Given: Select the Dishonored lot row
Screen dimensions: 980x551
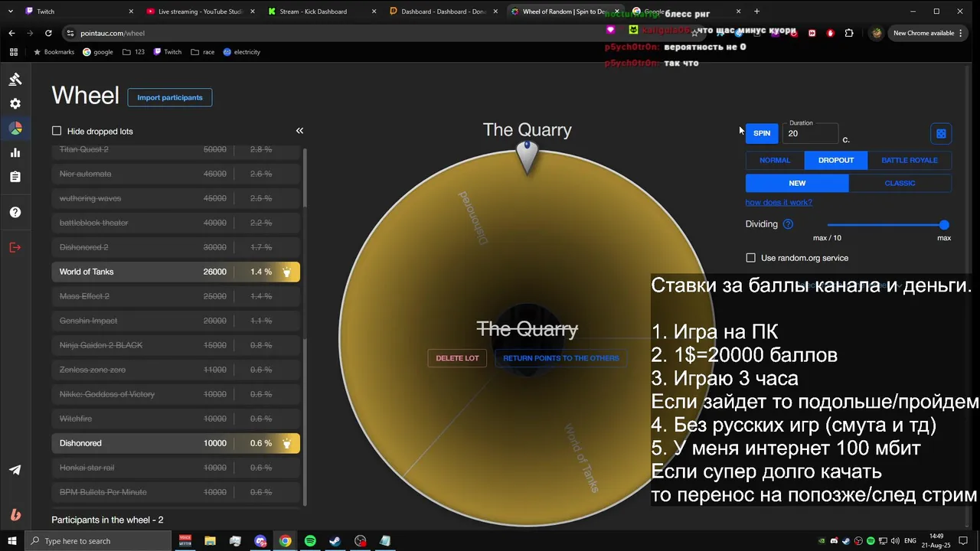Looking at the screenshot, I should coord(175,443).
